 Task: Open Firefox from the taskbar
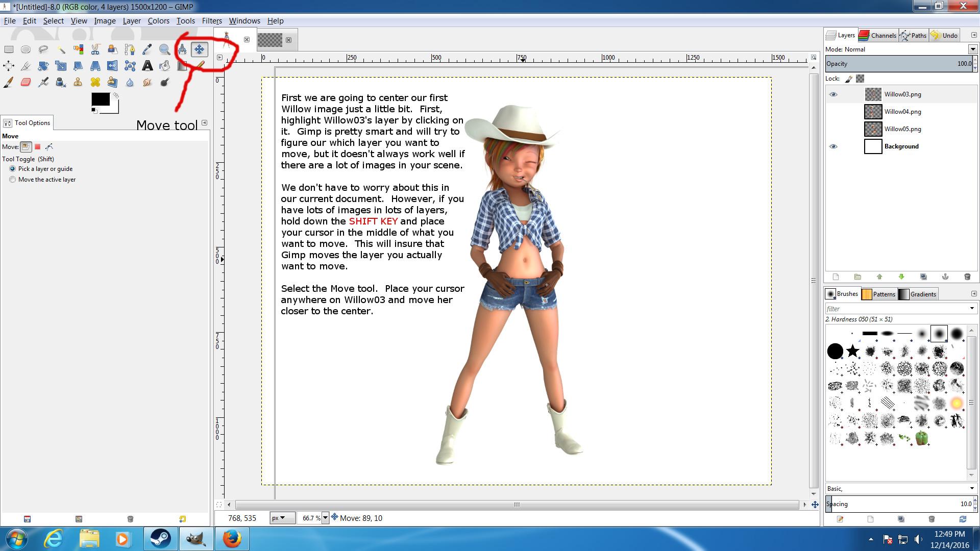[x=231, y=539]
